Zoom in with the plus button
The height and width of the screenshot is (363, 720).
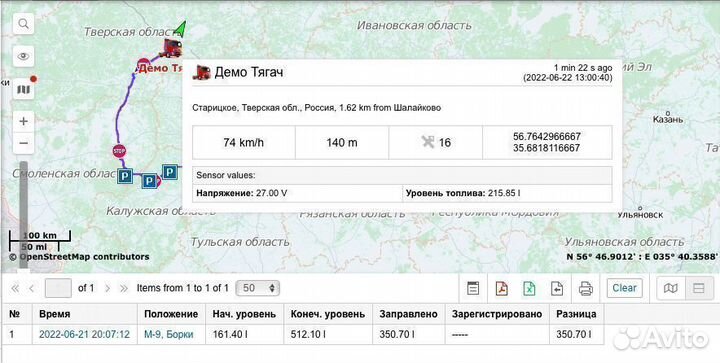(23, 122)
